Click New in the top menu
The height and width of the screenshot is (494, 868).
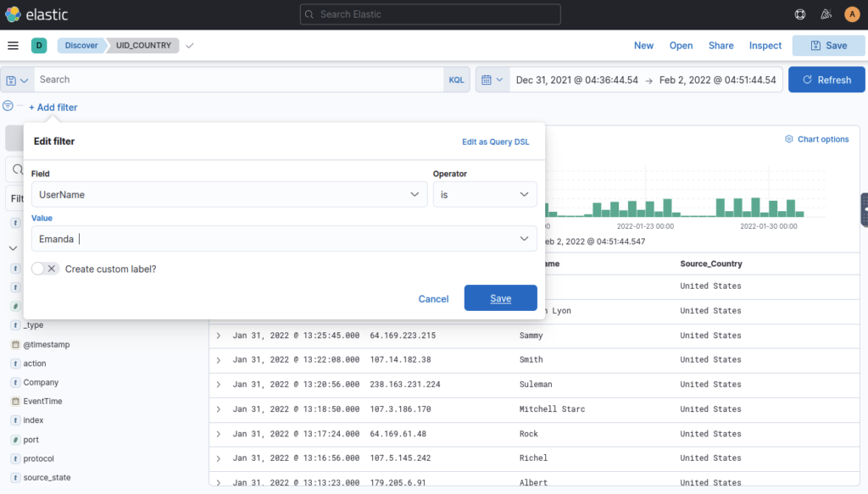pos(643,46)
